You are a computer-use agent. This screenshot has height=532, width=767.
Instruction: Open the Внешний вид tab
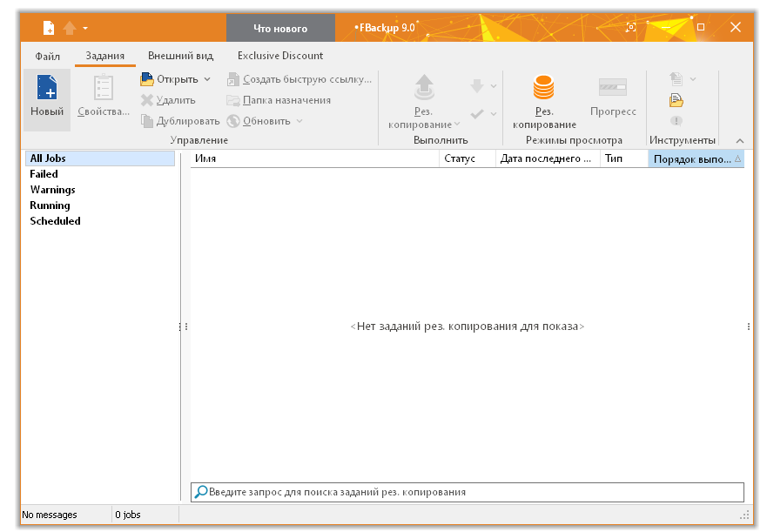click(180, 56)
